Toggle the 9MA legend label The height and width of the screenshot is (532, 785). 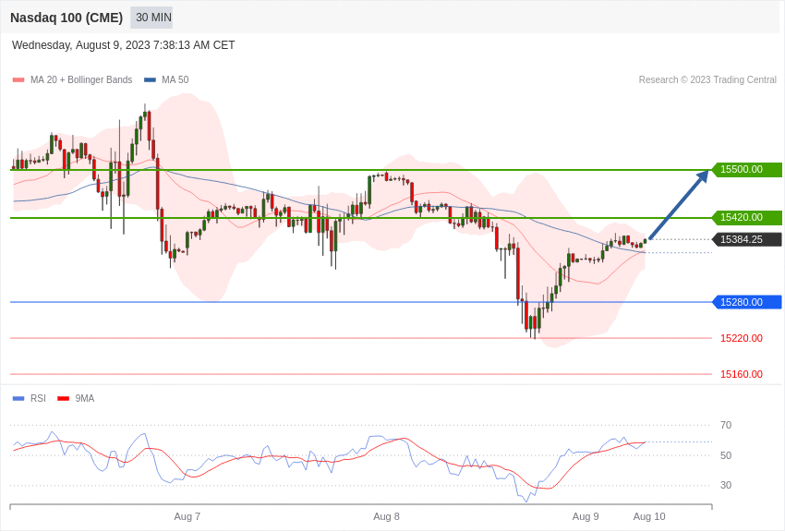(85, 398)
